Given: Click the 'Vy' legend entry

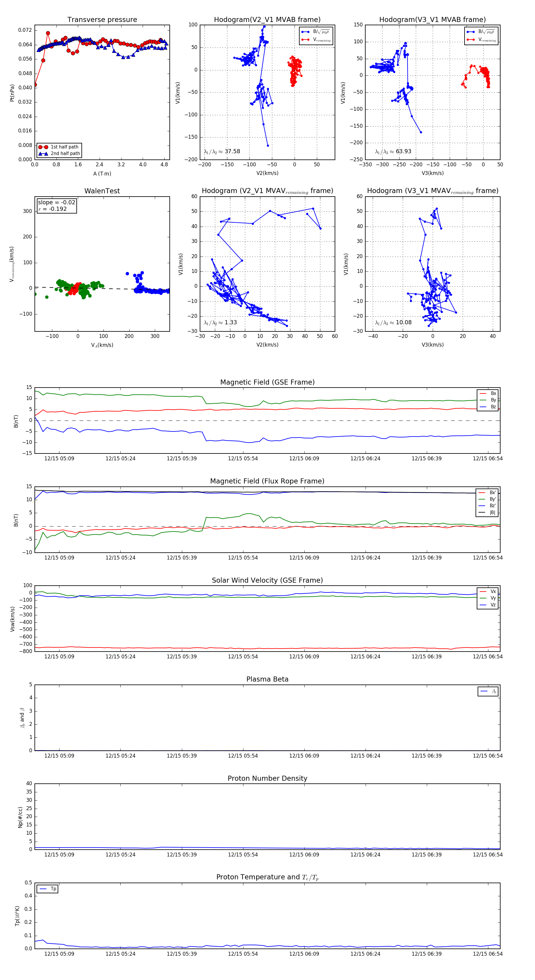Looking at the screenshot, I should pyautogui.click(x=488, y=598).
